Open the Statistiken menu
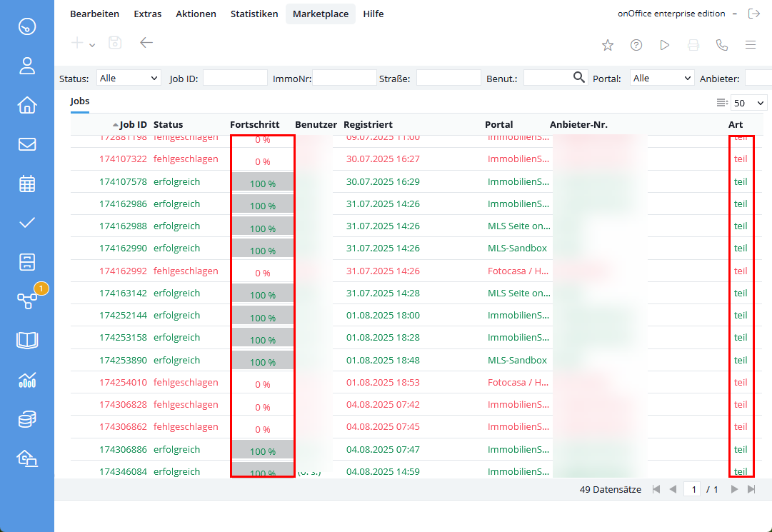 click(254, 14)
